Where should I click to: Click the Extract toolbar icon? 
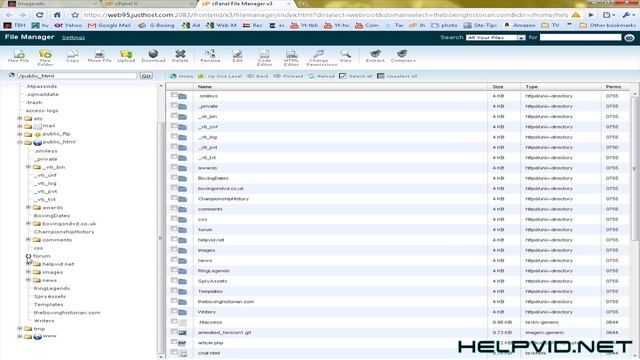click(375, 56)
